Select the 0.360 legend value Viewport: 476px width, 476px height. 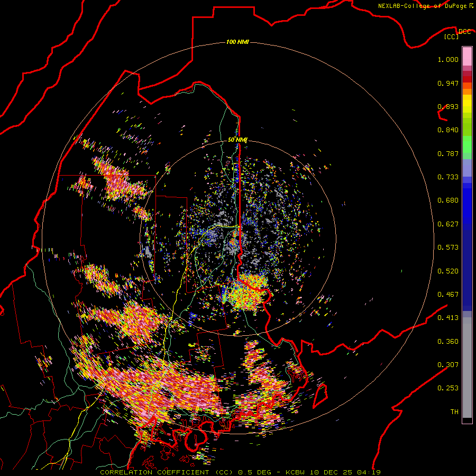[x=448, y=341]
